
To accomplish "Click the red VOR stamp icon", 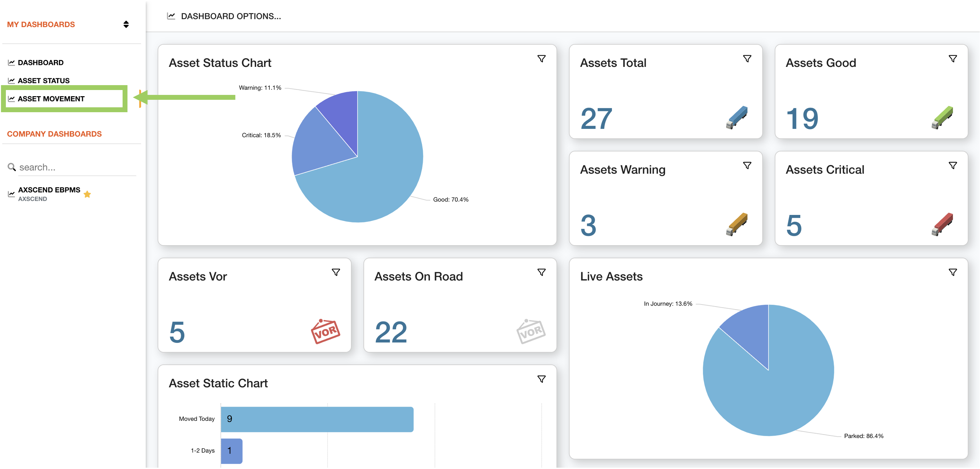I will (325, 331).
